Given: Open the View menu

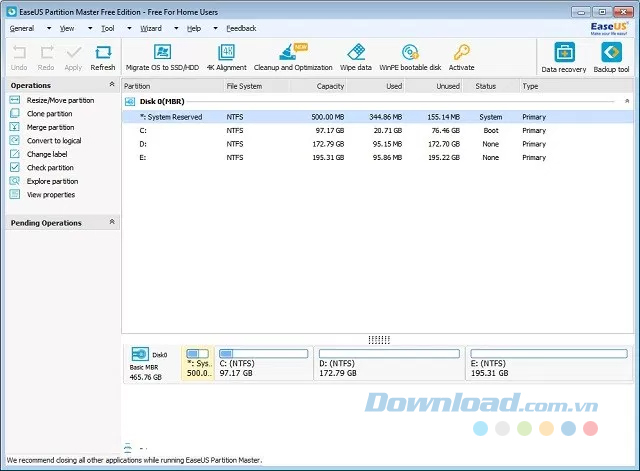Looking at the screenshot, I should [67, 29].
